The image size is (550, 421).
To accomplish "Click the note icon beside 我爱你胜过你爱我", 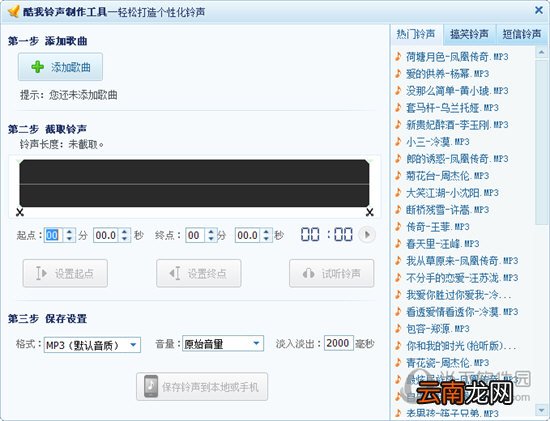I will coord(398,295).
